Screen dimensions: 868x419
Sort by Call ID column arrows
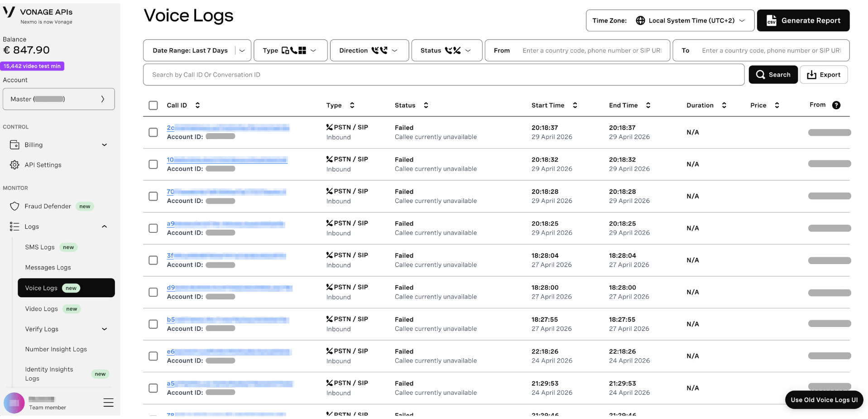coord(197,105)
